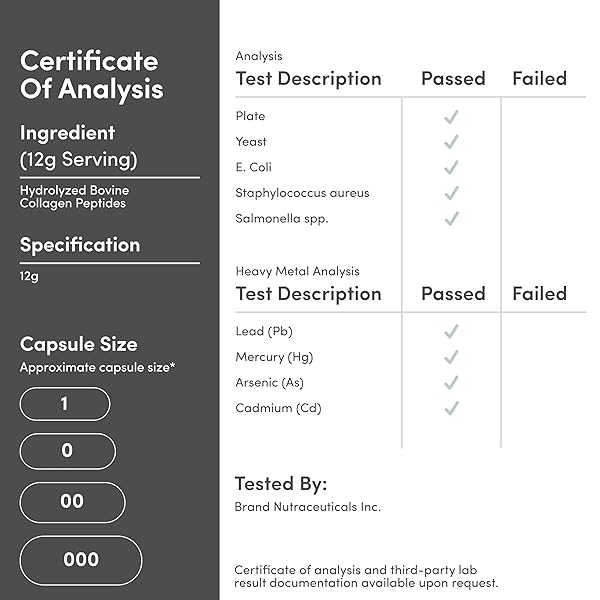Click the 12g specification value
Image resolution: width=600 pixels, height=600 pixels.
pos(29,276)
